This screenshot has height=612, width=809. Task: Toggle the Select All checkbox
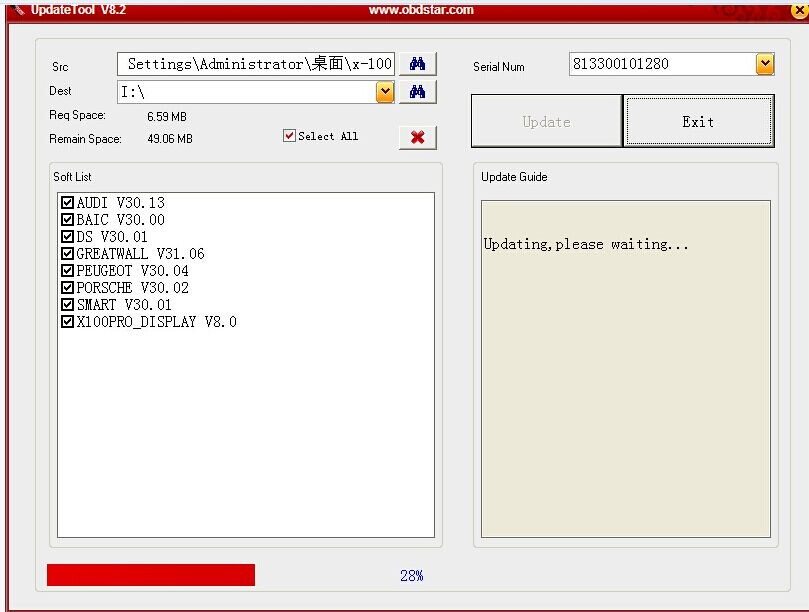coord(290,136)
